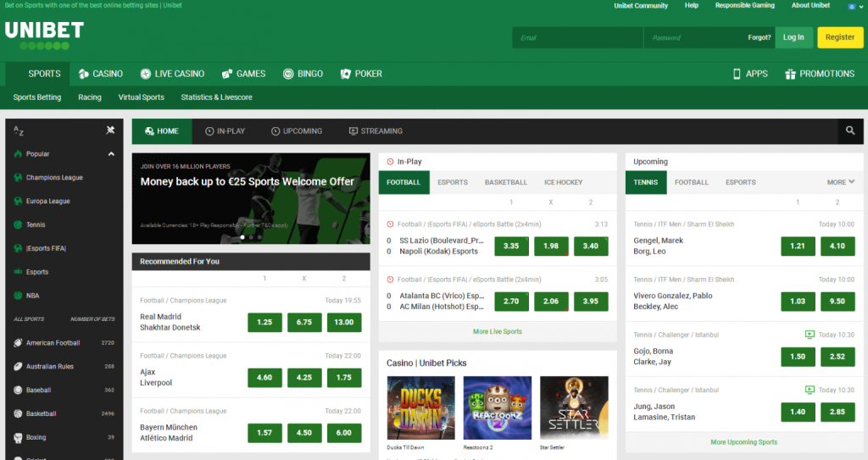The width and height of the screenshot is (868, 460).
Task: Click the Email input field
Action: [x=577, y=37]
